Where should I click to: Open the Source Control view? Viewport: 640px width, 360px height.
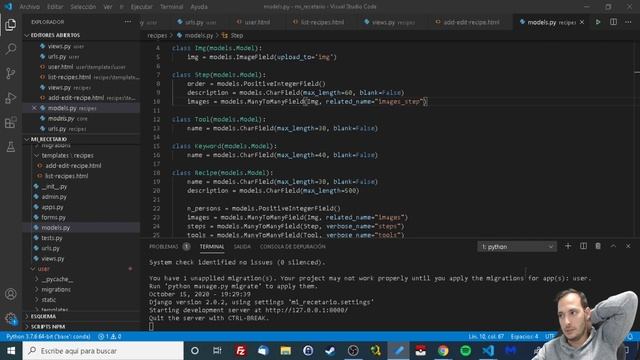(11, 73)
